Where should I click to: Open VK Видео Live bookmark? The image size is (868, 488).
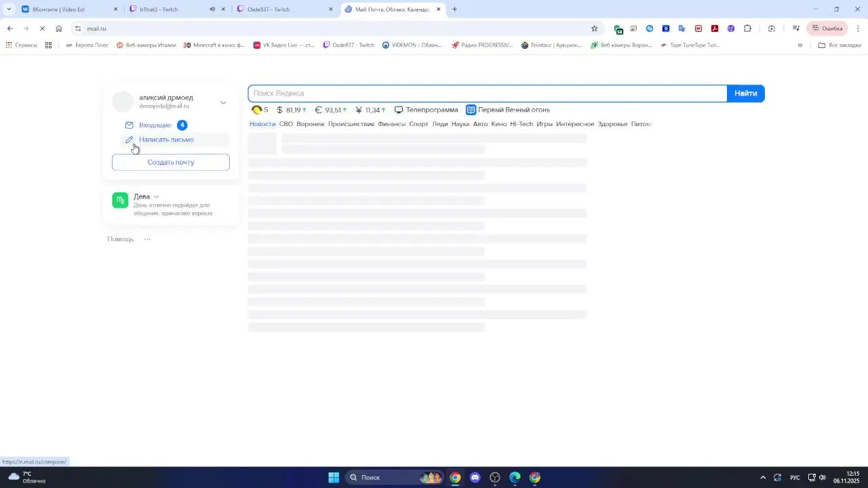[x=283, y=45]
